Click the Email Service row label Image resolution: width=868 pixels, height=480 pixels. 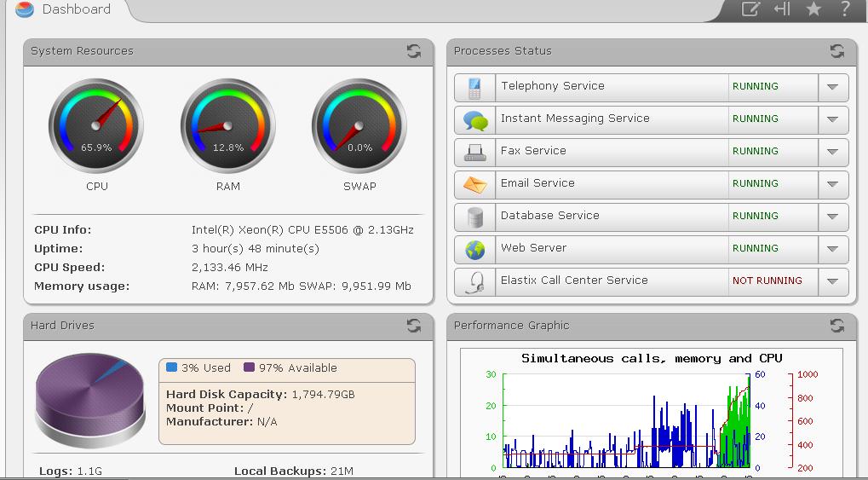click(x=537, y=183)
